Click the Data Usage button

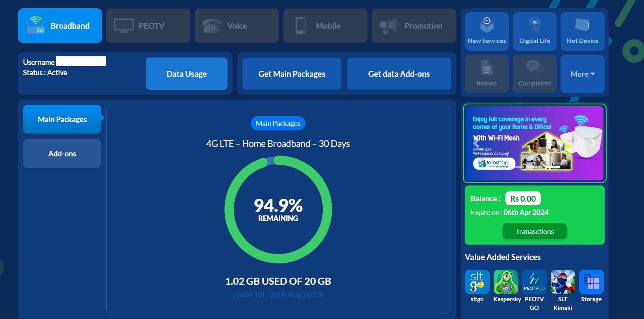(x=187, y=74)
